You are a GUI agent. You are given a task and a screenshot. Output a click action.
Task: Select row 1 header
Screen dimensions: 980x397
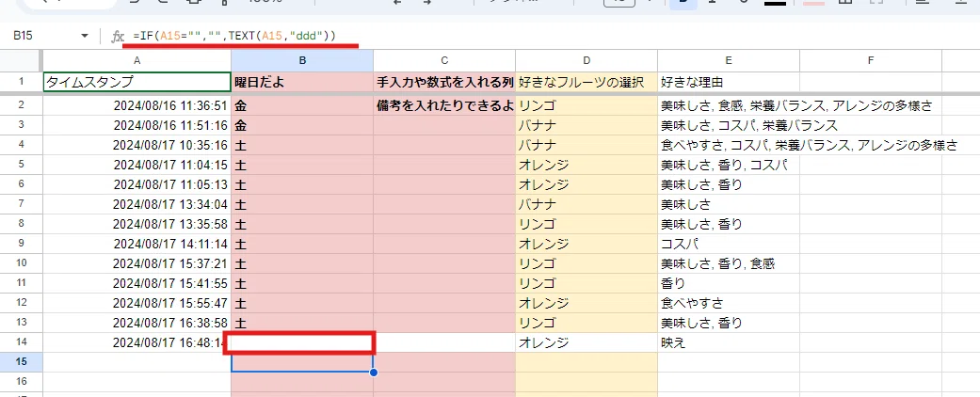(22, 82)
